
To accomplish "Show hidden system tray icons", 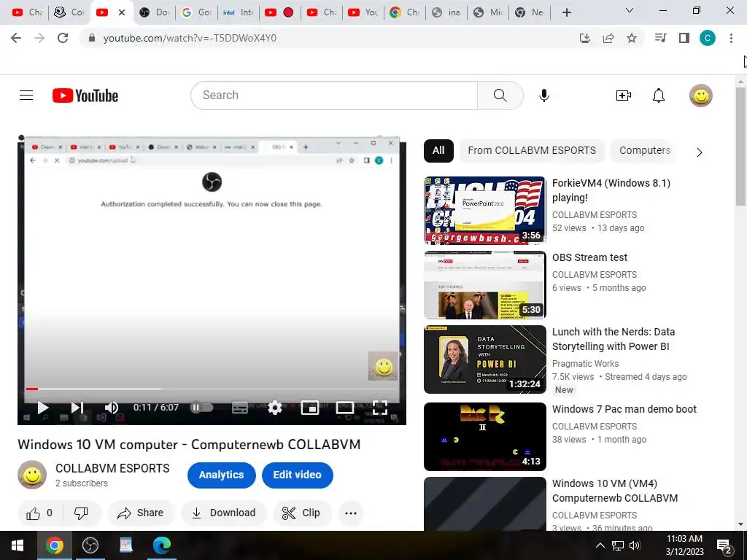I will click(x=600, y=545).
